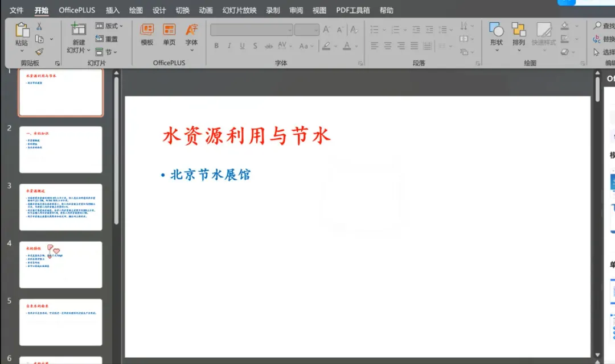Toggle text Shadow formatting
615x364 pixels.
(x=255, y=46)
